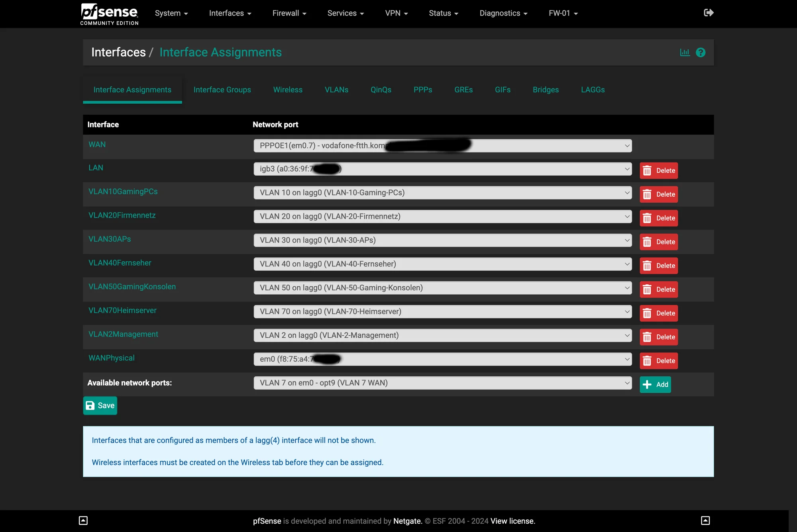
Task: Click the logout arrow icon top right
Action: pos(709,12)
